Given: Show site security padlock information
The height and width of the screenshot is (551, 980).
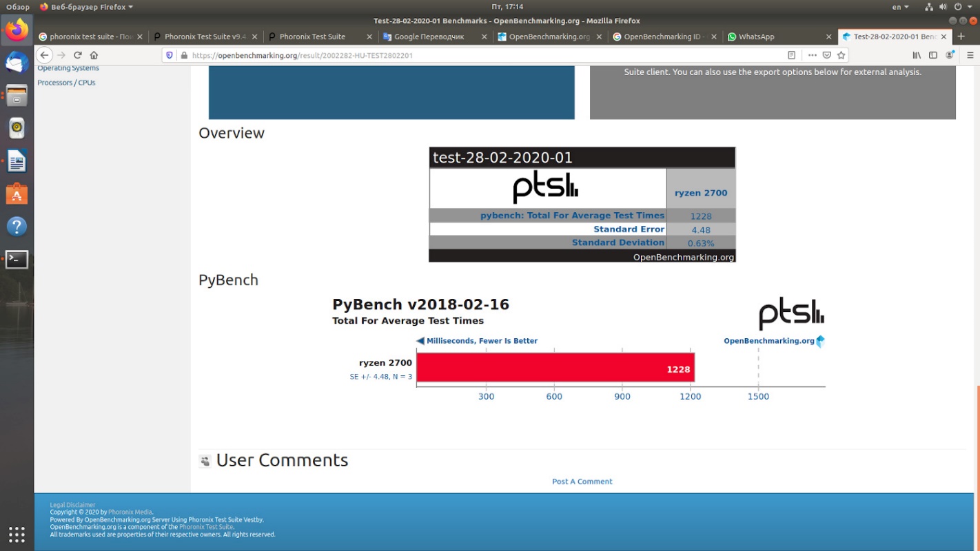Looking at the screenshot, I should tap(184, 55).
